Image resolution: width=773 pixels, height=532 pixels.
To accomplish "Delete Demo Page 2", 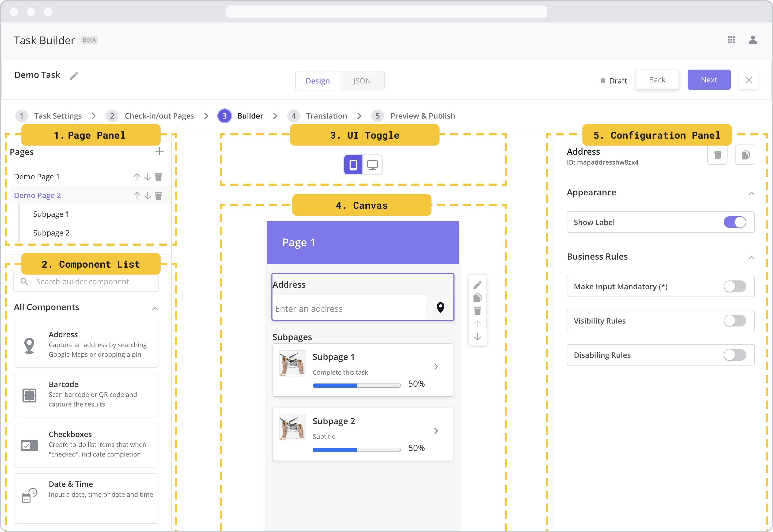I will tap(159, 195).
